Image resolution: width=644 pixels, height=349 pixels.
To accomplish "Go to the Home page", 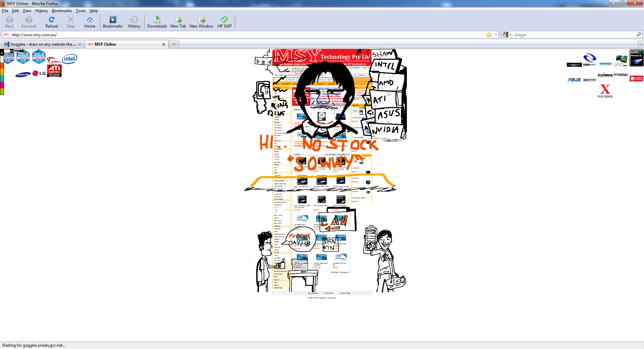I will (x=90, y=22).
